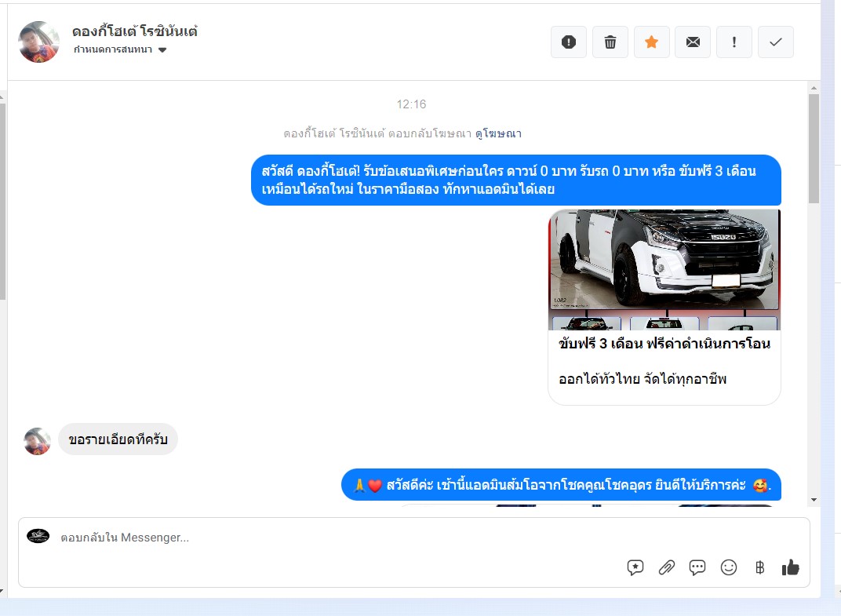Viewport: 841px width, 616px height.
Task: Open the speech bubble quick reply icon
Action: point(697,567)
